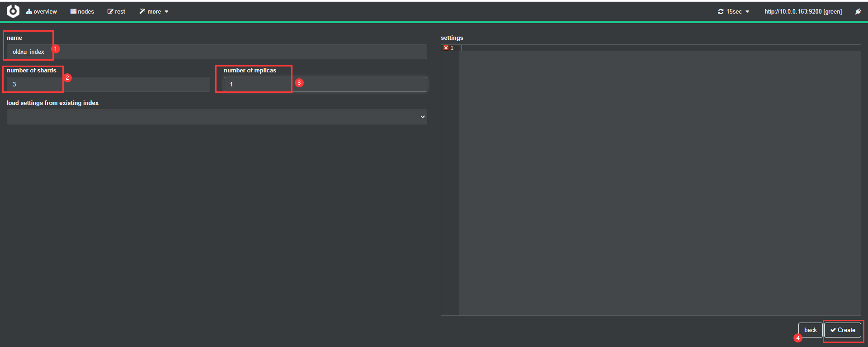Open load settings from existing index dropdown

tap(217, 117)
